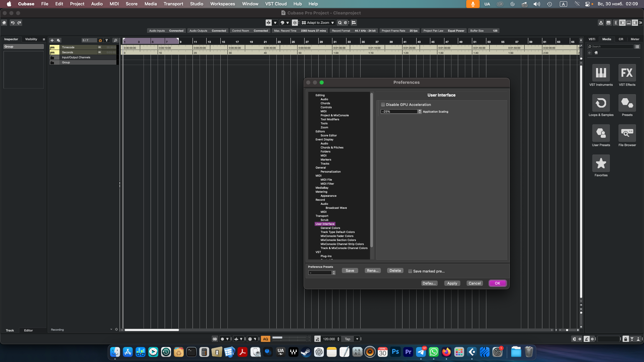Click the Apply button
Viewport: 644px width, 362px height.
click(452, 283)
